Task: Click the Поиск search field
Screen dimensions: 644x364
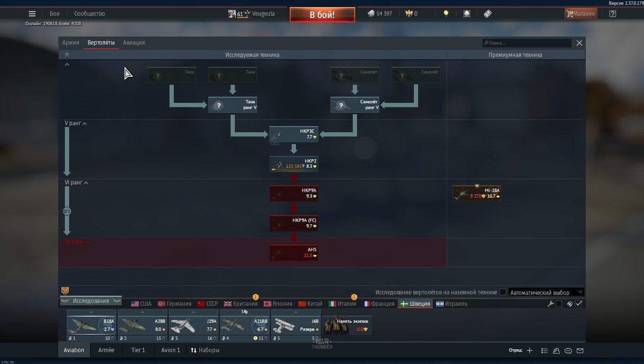Action: pos(527,43)
